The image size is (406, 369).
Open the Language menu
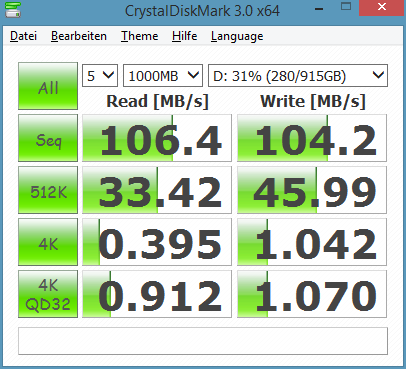coord(237,36)
